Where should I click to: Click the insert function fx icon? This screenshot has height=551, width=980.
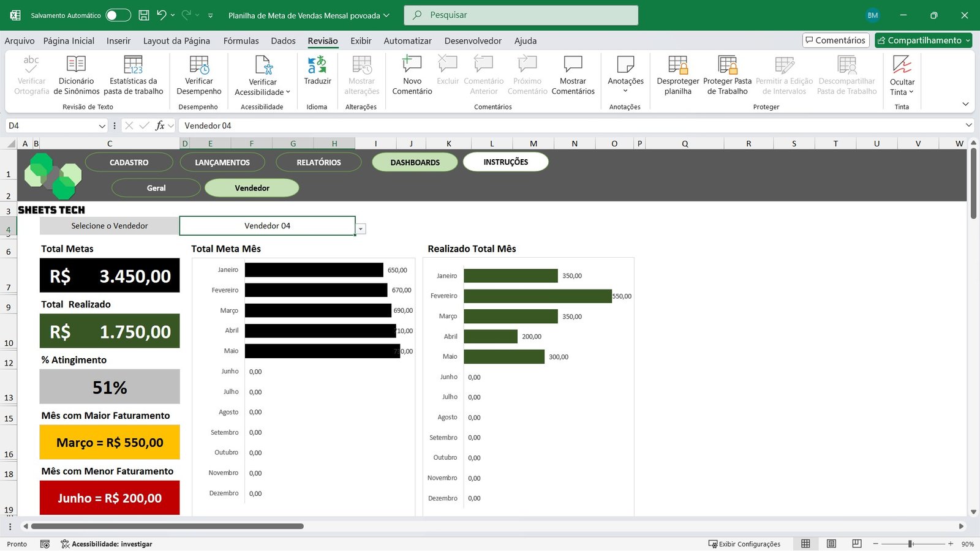click(x=160, y=126)
